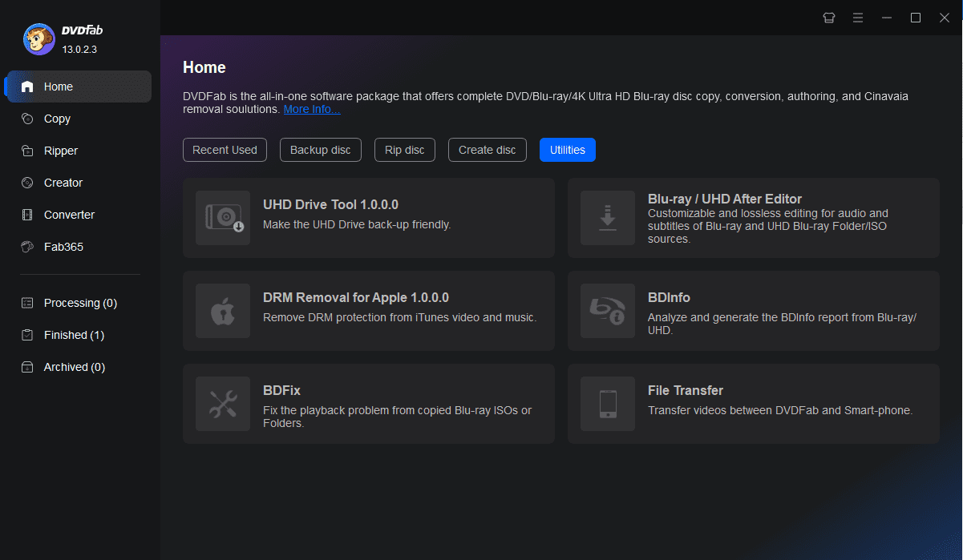Open the More Info link
The width and height of the screenshot is (963, 560).
311,109
